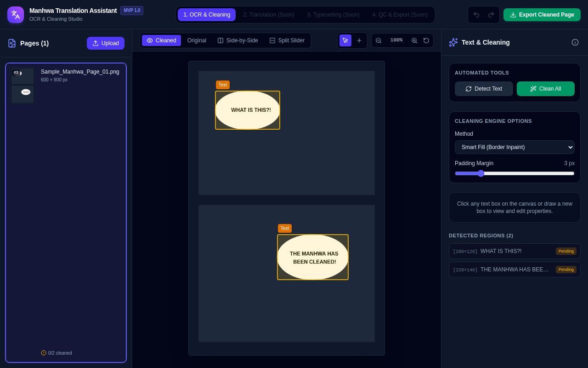Click the Sample_Manhwa_Page_01.png file name
This screenshot has height=368, width=588.
pos(80,72)
